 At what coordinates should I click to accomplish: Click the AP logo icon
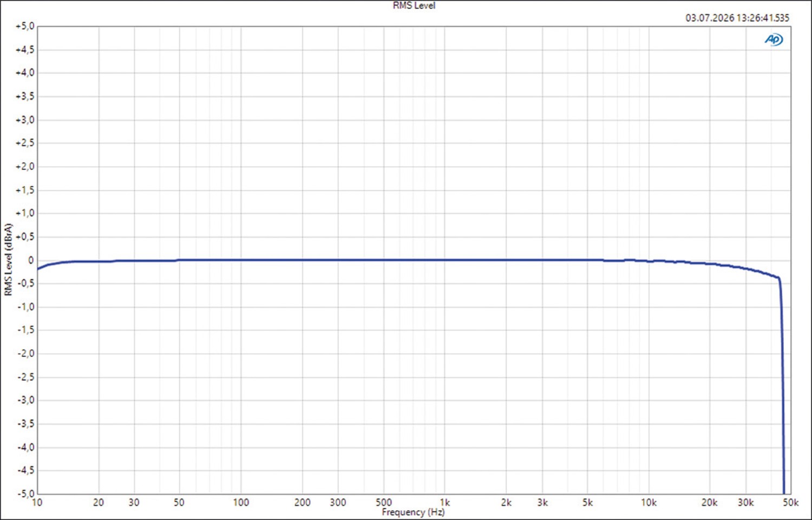(x=774, y=40)
